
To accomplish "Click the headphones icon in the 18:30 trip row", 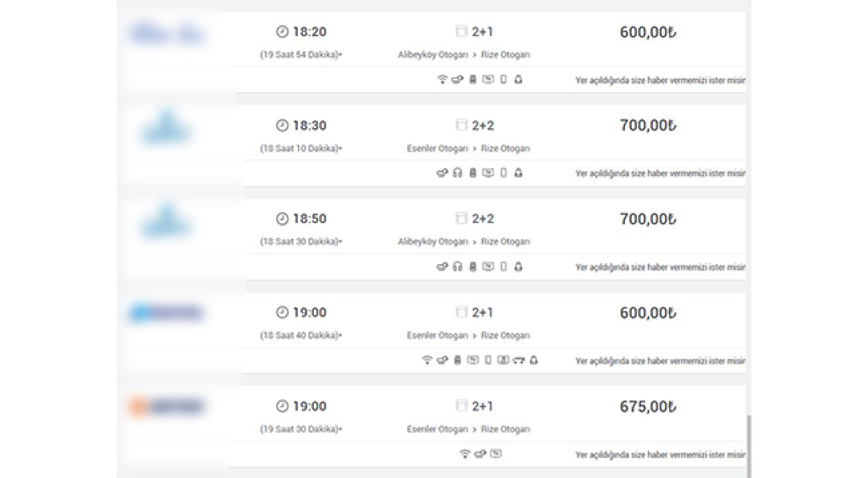I will point(457,173).
